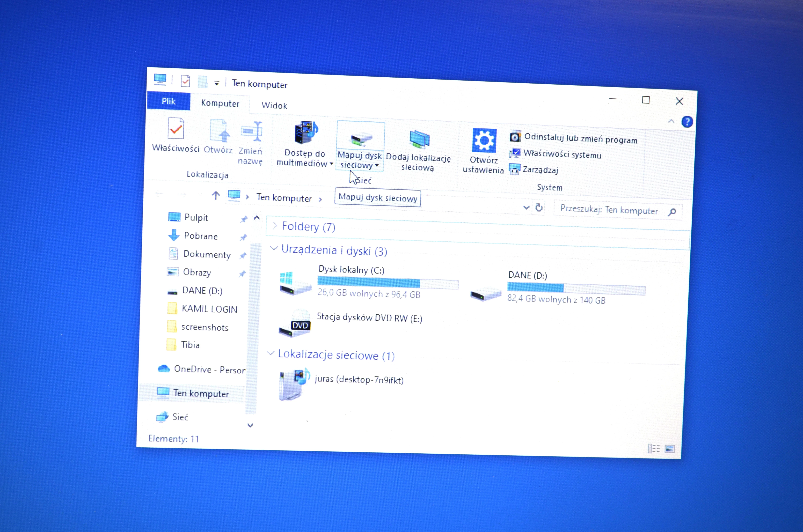Open Customize Quick Access Toolbar dropdown
Viewport: 803px width, 532px height.
coord(216,83)
